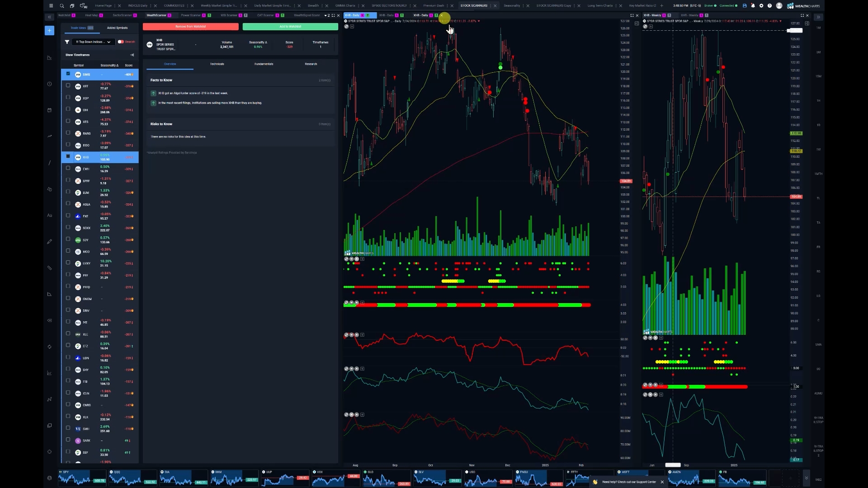868x488 pixels.
Task: Sort list by Seasonality column header
Action: tap(109, 66)
